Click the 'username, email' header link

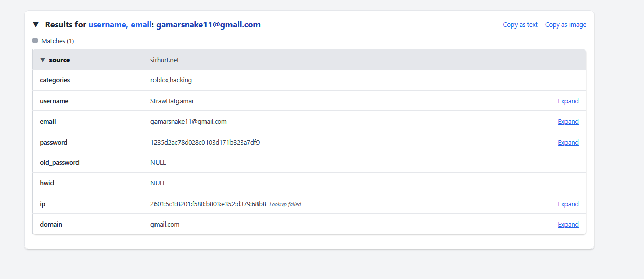(x=120, y=25)
